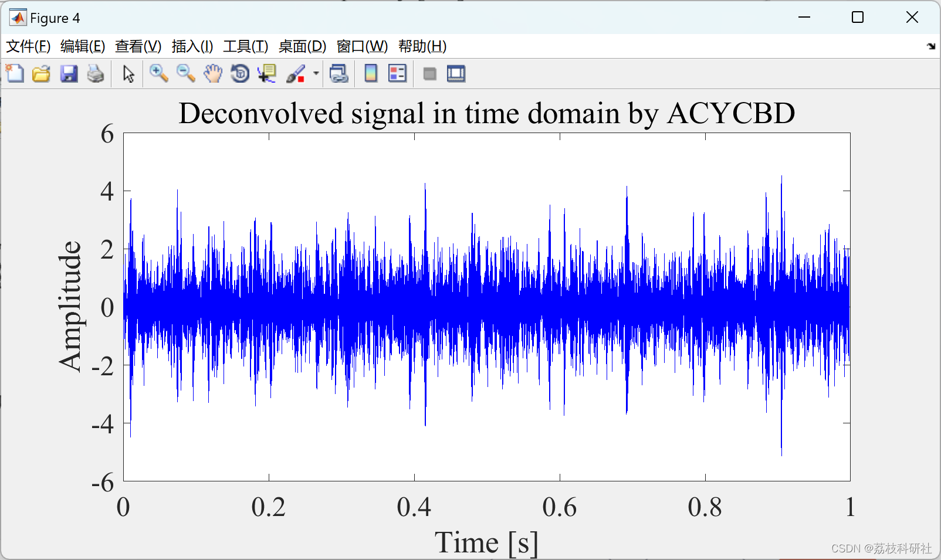Enable the Pan hand tool
This screenshot has height=560, width=941.
[x=213, y=74]
